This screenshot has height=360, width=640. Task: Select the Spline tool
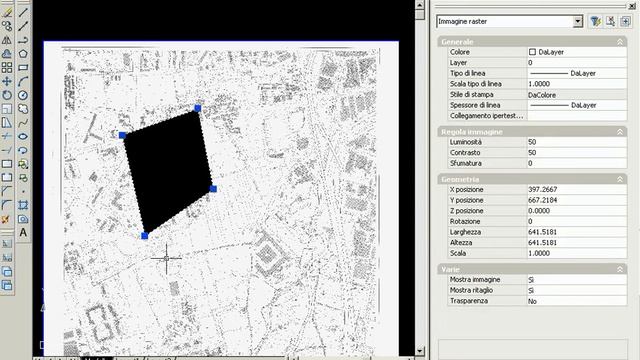[x=23, y=122]
